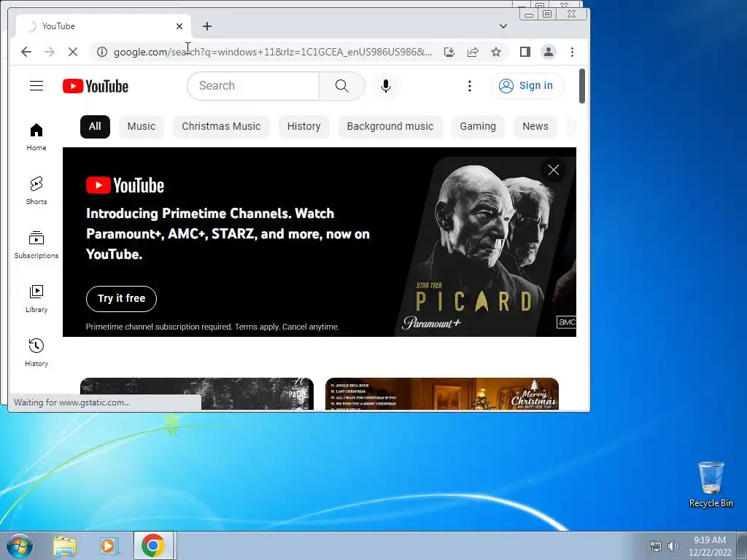Open the Windows Start menu
This screenshot has height=560, width=747.
coord(18,545)
